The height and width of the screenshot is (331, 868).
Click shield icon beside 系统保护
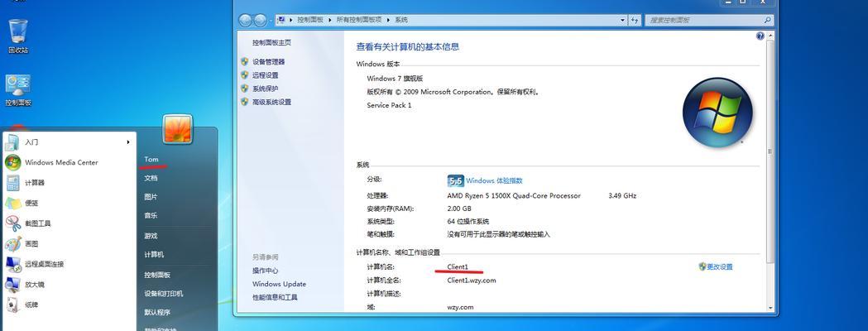coord(245,88)
